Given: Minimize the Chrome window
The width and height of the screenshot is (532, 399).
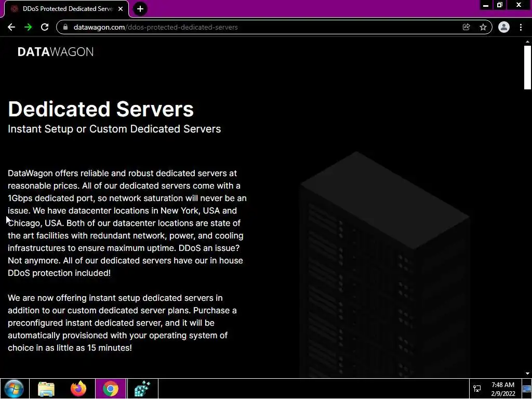Looking at the screenshot, I should (486, 5).
